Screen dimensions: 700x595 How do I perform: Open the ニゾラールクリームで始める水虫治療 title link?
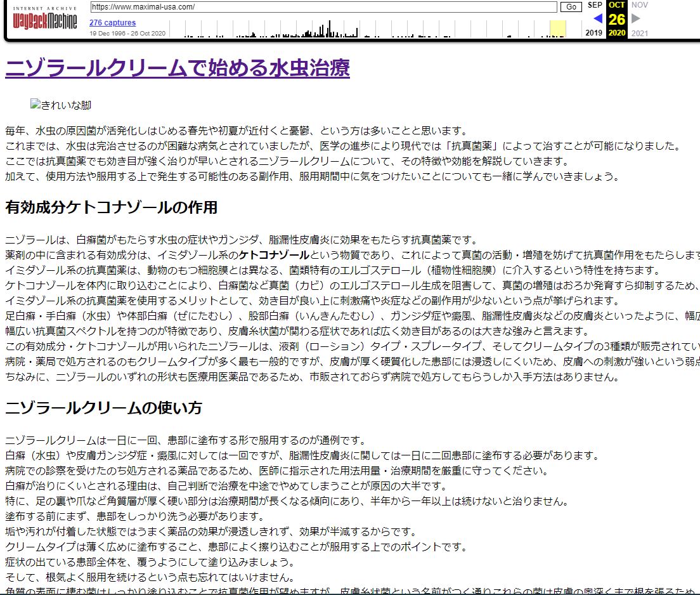[178, 68]
